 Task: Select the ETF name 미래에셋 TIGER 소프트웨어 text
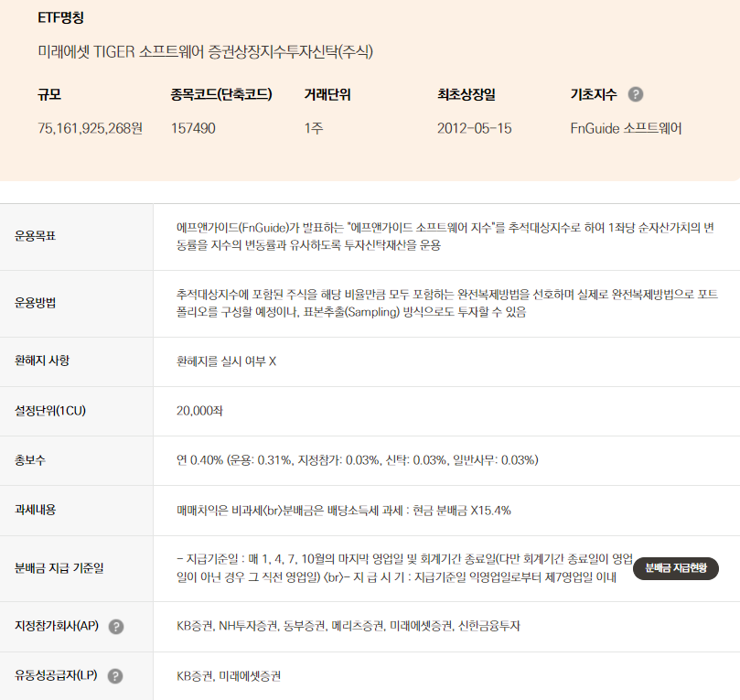(205, 51)
